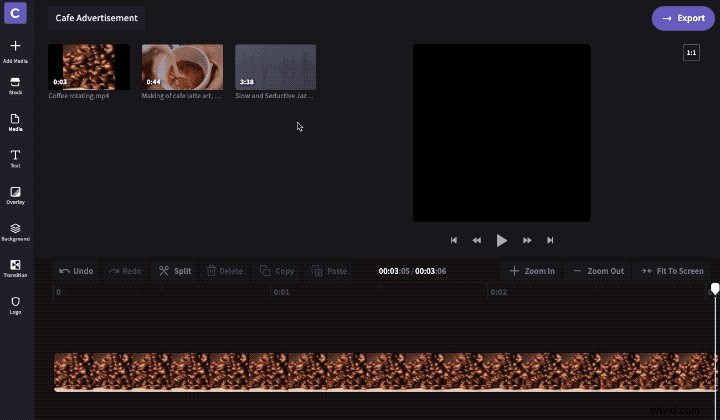The image size is (720, 420).
Task: Click Fit To Screen
Action: (672, 271)
